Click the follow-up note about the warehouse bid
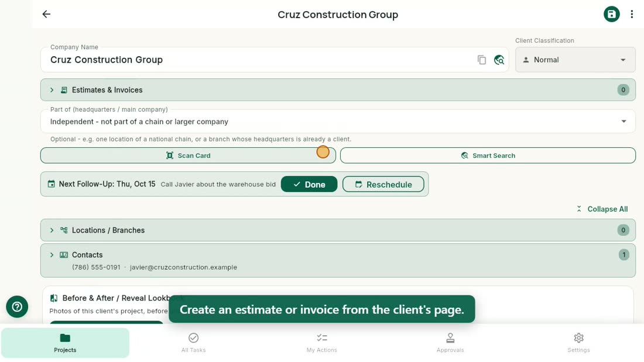644x362 pixels. click(218, 184)
